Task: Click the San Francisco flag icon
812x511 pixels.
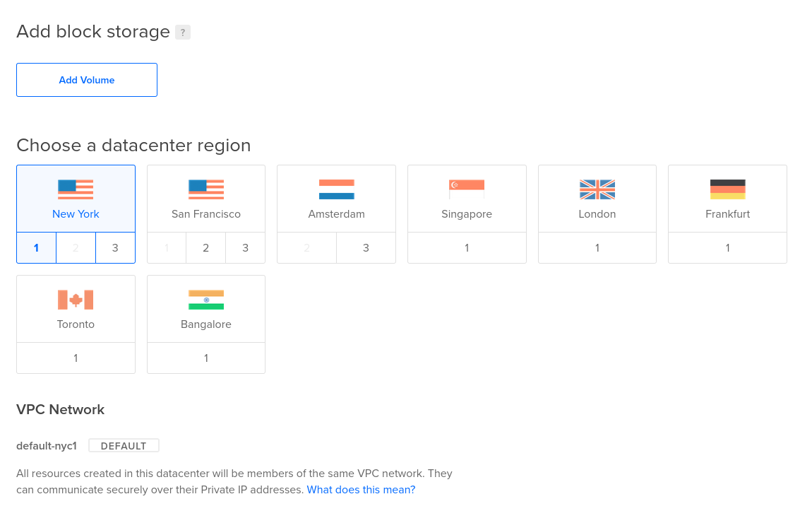Action: (206, 189)
